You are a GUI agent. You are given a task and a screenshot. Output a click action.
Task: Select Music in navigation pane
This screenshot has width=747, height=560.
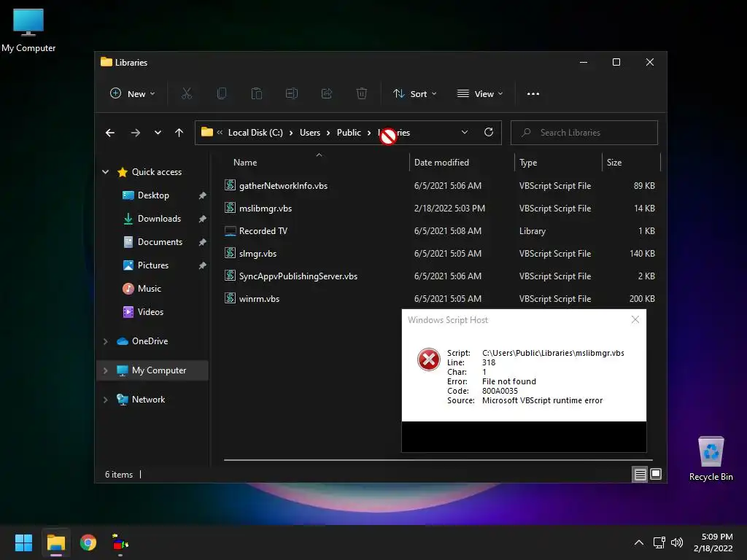pyautogui.click(x=149, y=289)
